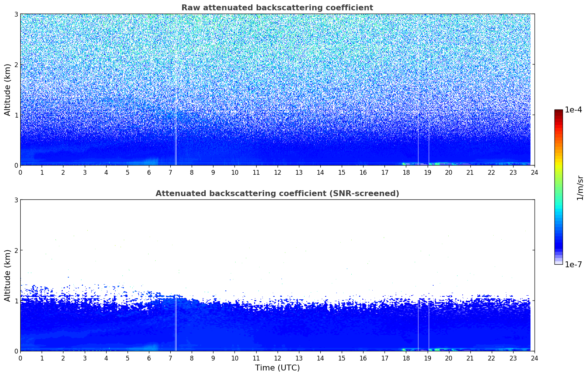Click altitude tick '3' on the top plot
This screenshot has width=588, height=376.
click(16, 14)
